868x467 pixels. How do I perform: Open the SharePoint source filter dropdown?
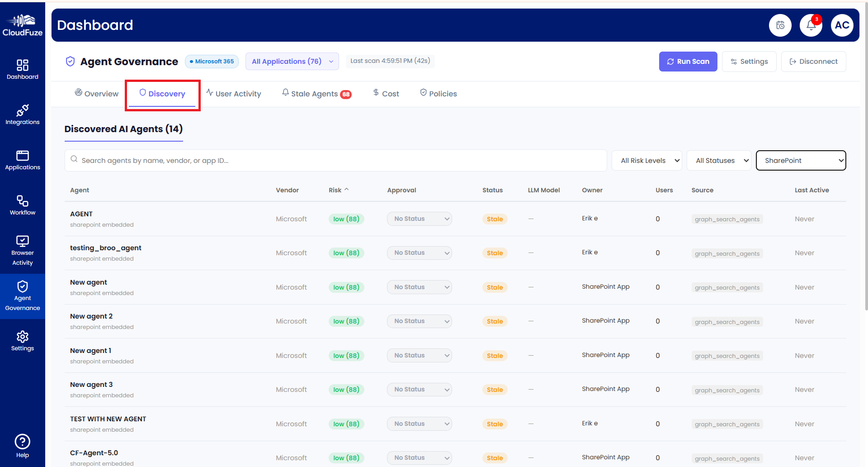coord(801,161)
